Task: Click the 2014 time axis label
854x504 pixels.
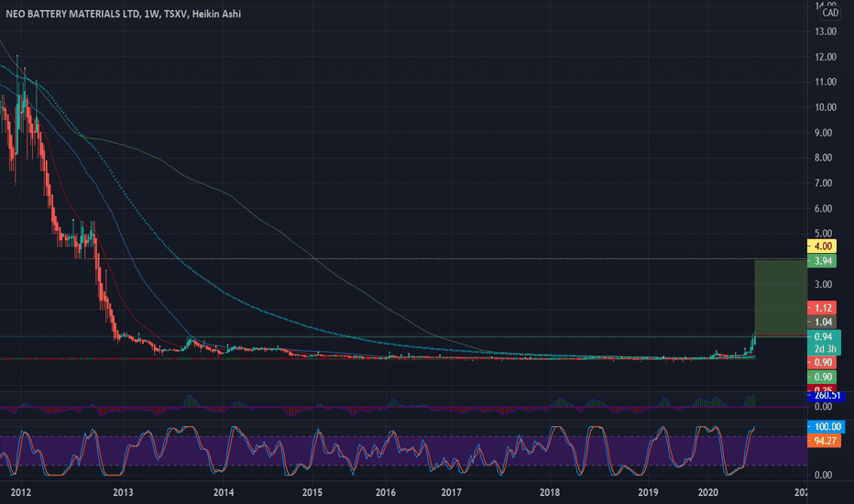Action: coord(224,493)
